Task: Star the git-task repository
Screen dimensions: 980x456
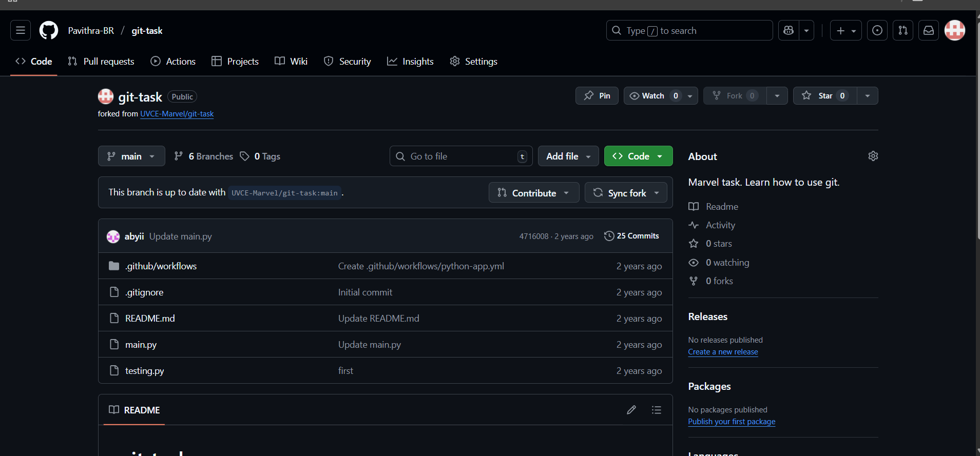Action: click(825, 96)
